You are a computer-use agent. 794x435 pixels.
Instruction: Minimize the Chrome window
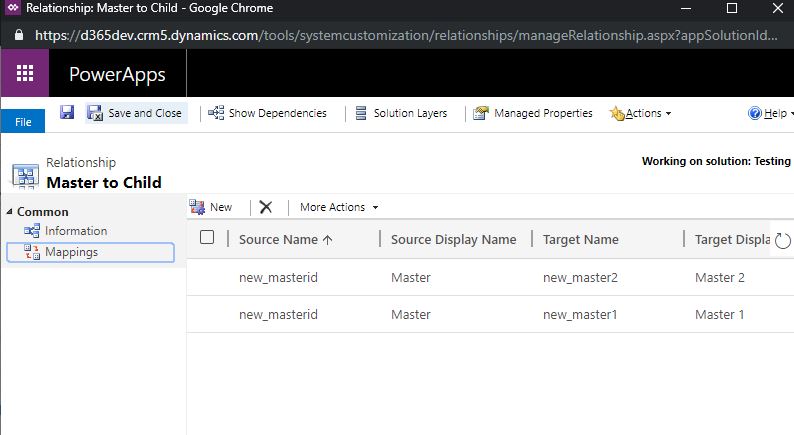pyautogui.click(x=686, y=8)
